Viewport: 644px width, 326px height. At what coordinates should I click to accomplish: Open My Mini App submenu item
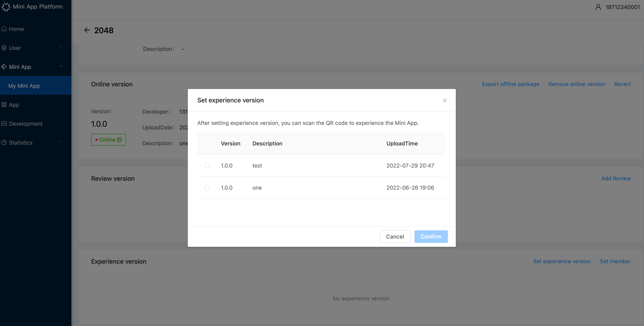tap(35, 86)
